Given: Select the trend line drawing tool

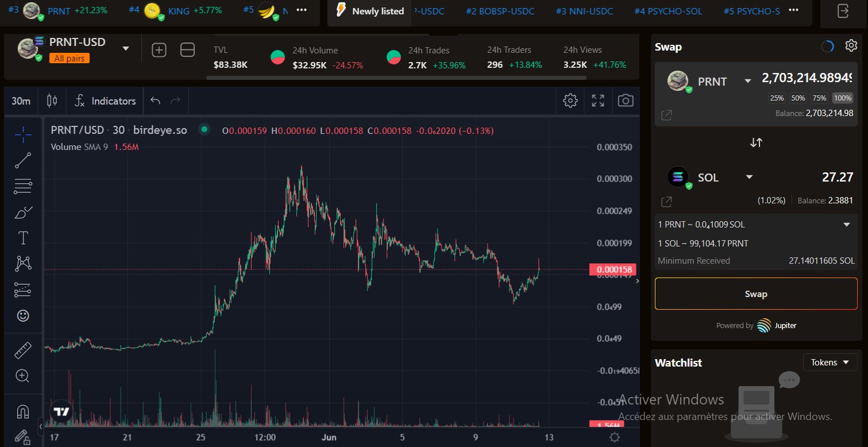Looking at the screenshot, I should (23, 161).
